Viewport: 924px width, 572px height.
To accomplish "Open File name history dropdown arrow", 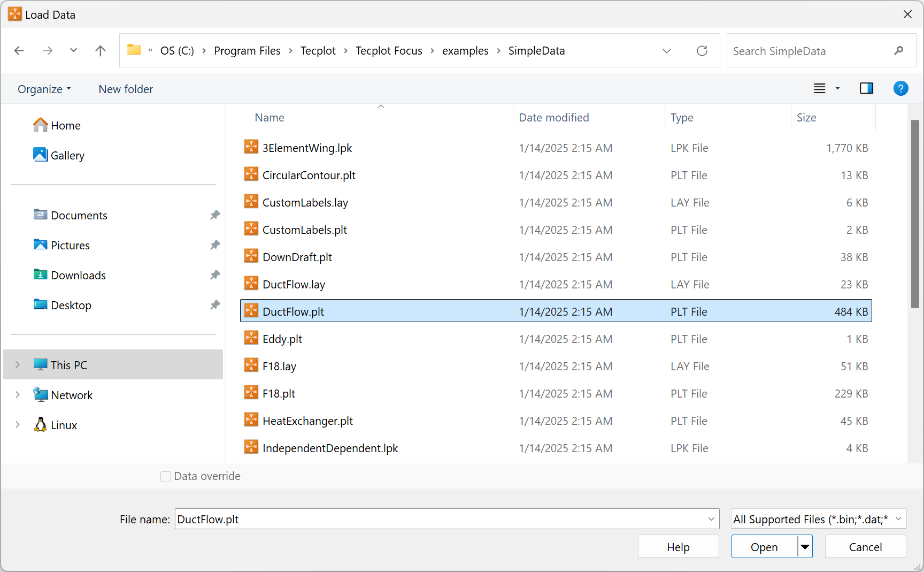I will [711, 519].
